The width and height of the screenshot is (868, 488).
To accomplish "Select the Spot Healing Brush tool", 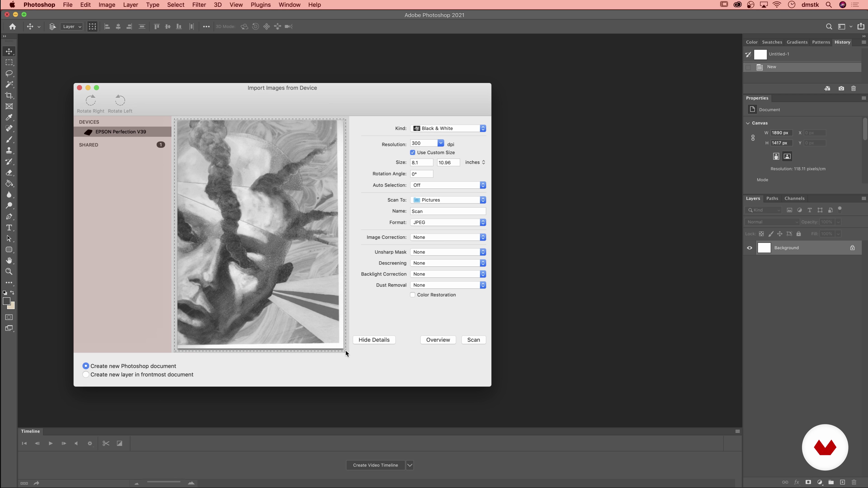I will (x=9, y=129).
